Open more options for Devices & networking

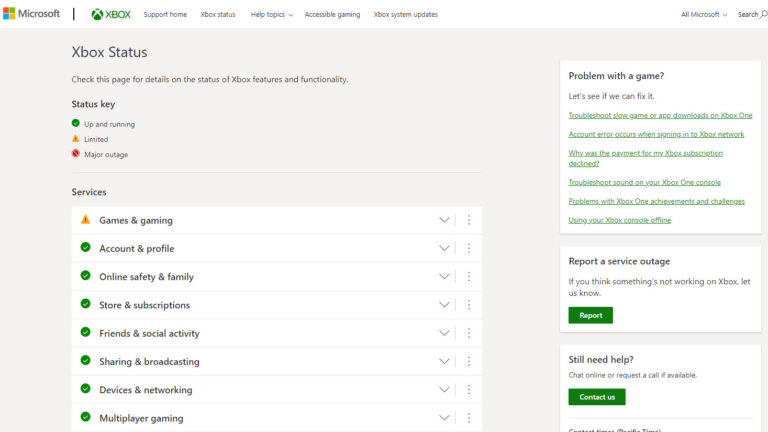pyautogui.click(x=469, y=390)
